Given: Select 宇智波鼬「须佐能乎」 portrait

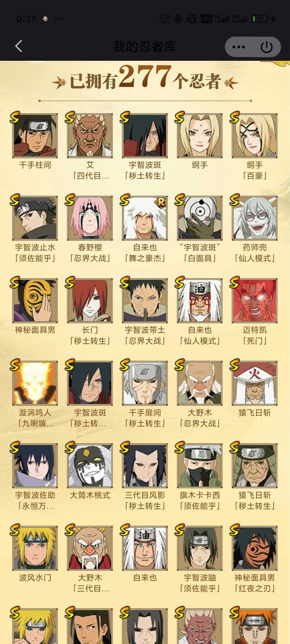Looking at the screenshot, I should click(200, 548).
